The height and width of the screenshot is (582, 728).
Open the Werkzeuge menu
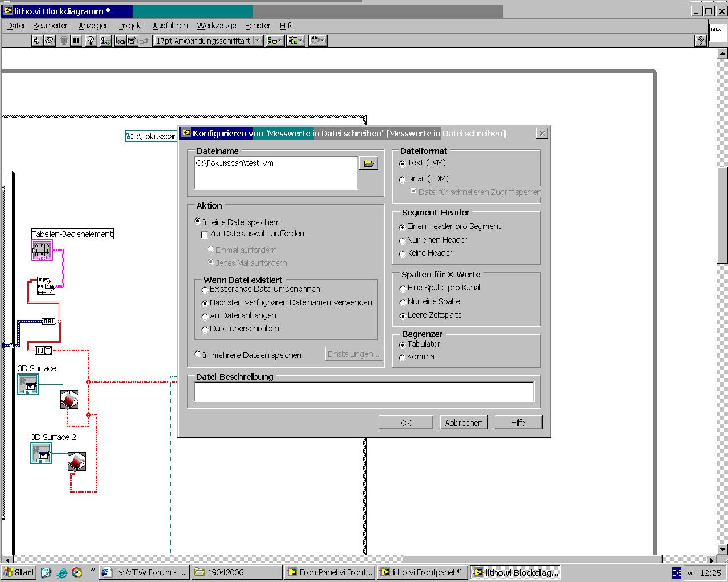pos(217,26)
